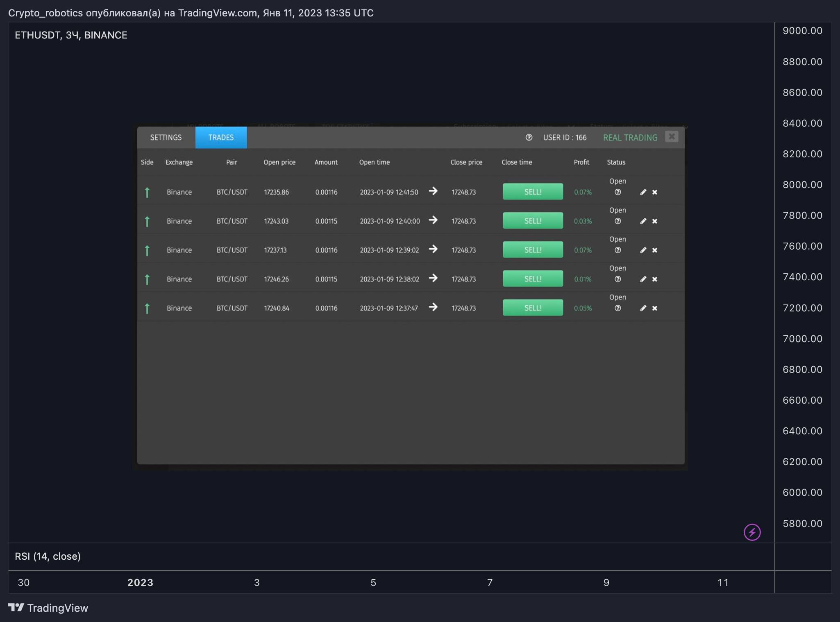Edit the trade opened at 12:39:02
Viewport: 840px width, 622px height.
(643, 250)
